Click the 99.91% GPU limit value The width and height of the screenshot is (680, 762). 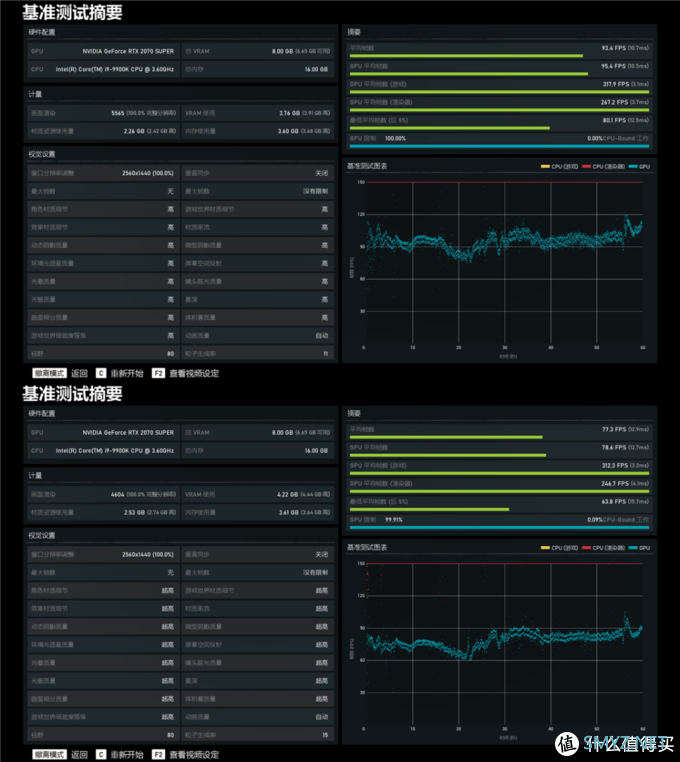[x=394, y=520]
